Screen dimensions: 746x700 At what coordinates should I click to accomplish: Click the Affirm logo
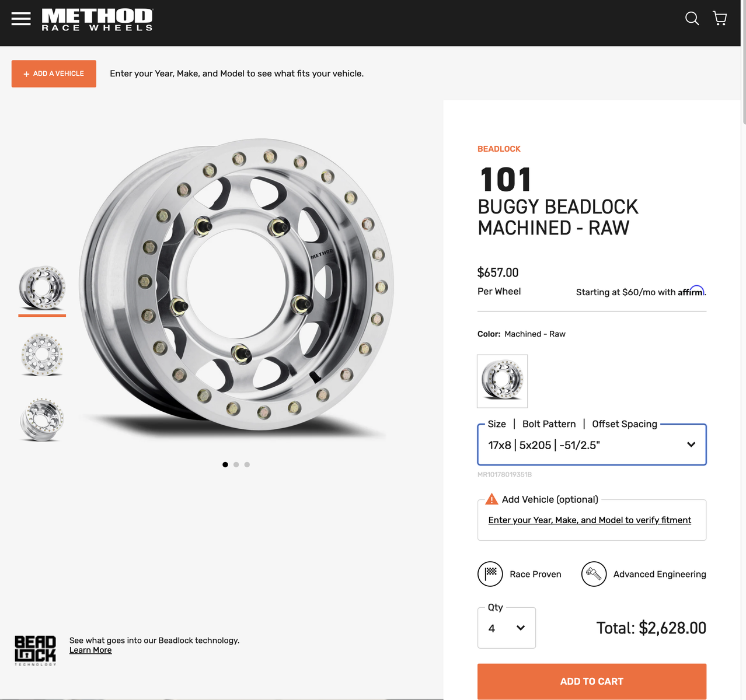point(691,290)
